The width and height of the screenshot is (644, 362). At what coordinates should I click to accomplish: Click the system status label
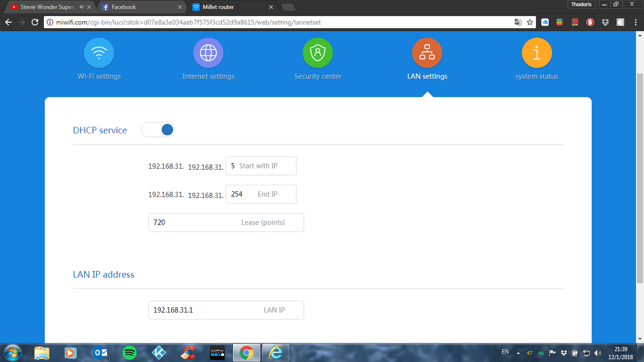(x=537, y=77)
